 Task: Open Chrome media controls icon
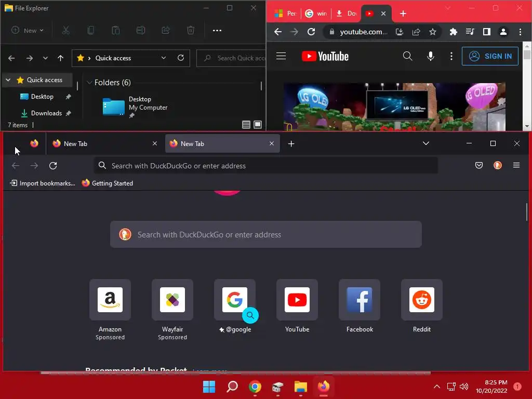[x=470, y=32]
